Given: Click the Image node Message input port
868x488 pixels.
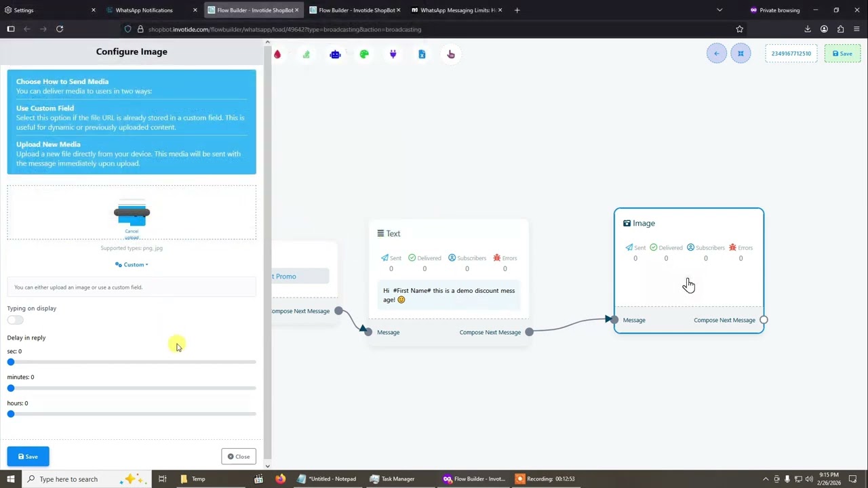Looking at the screenshot, I should tap(614, 320).
